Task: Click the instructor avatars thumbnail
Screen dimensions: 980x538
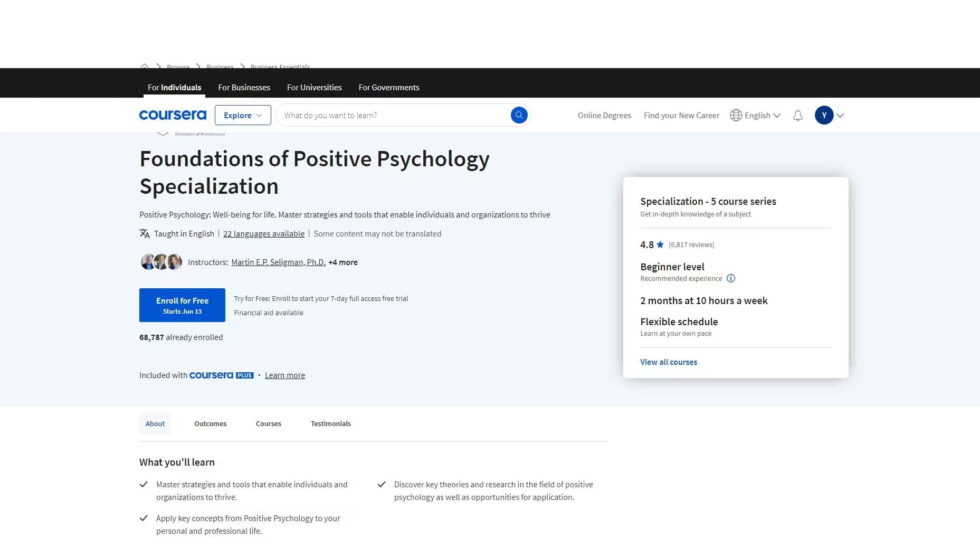Action: 161,262
